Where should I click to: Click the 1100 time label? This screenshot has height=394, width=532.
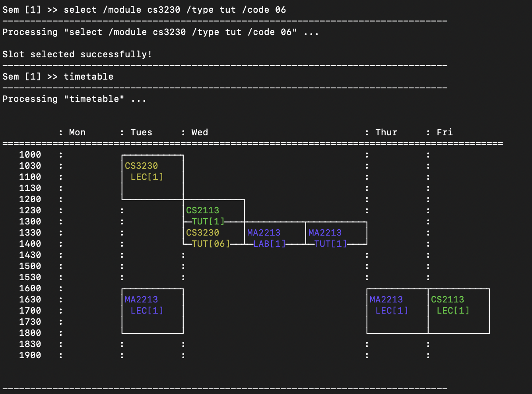[x=30, y=177]
